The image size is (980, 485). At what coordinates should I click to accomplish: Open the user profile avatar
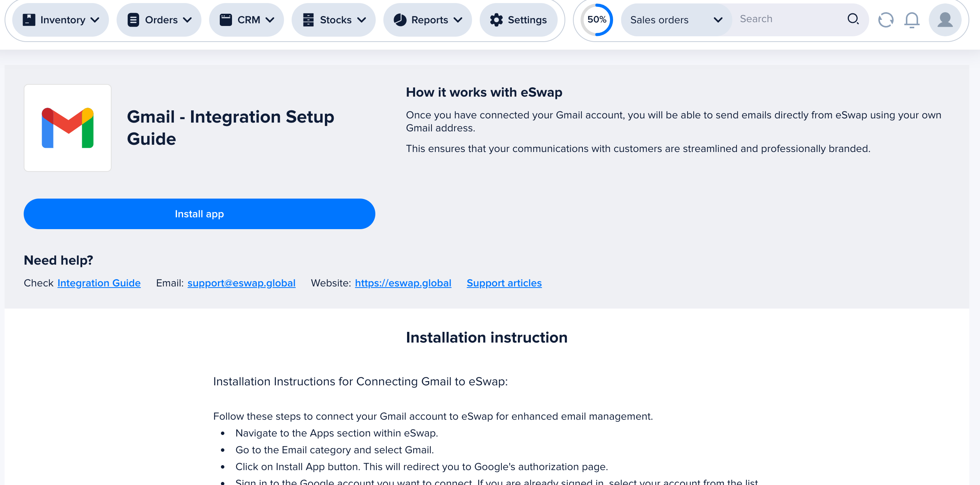point(945,20)
